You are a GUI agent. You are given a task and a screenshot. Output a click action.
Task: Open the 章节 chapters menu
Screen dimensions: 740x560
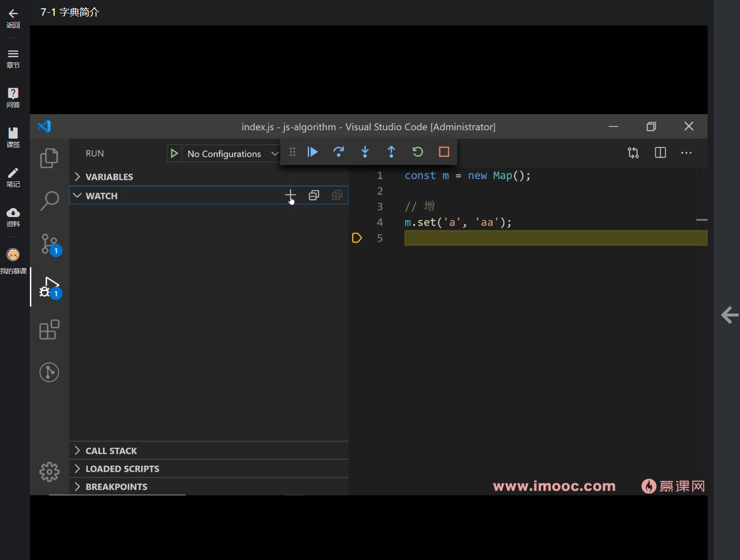[13, 58]
